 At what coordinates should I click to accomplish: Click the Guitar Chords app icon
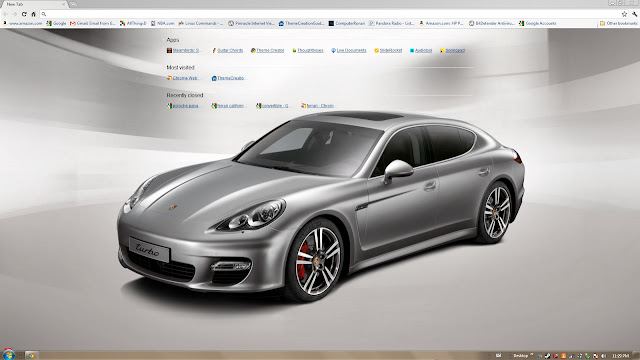pyautogui.click(x=214, y=50)
